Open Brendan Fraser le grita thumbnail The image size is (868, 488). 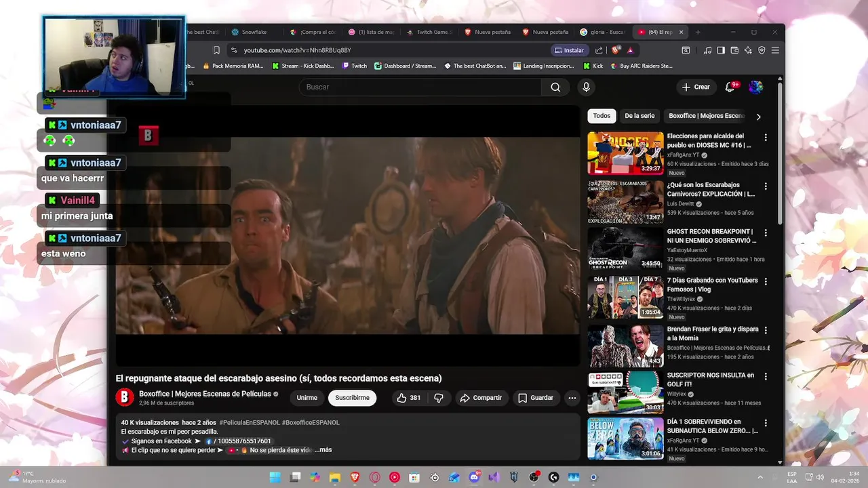point(625,346)
